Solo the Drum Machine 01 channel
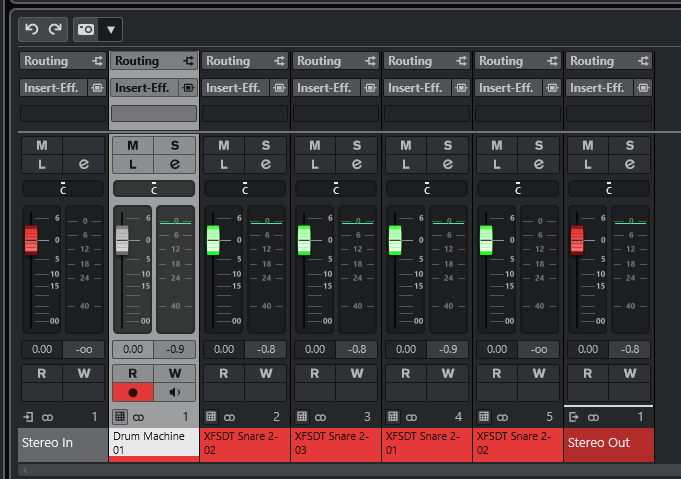This screenshot has width=681, height=479. [175, 145]
